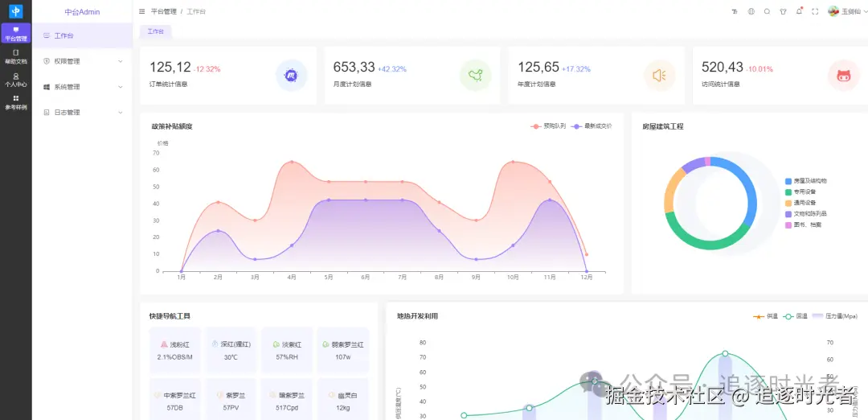Click the t-shirt theme icon

click(x=783, y=11)
